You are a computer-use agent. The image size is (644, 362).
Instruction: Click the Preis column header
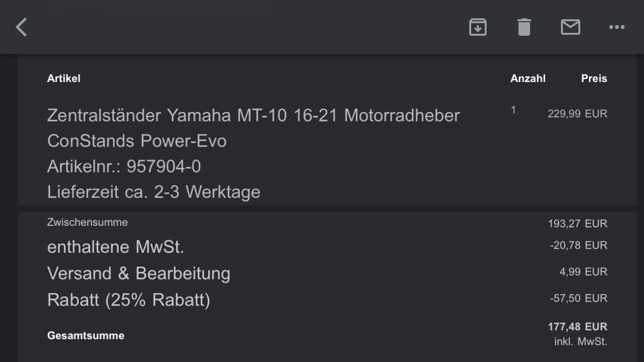tap(594, 78)
